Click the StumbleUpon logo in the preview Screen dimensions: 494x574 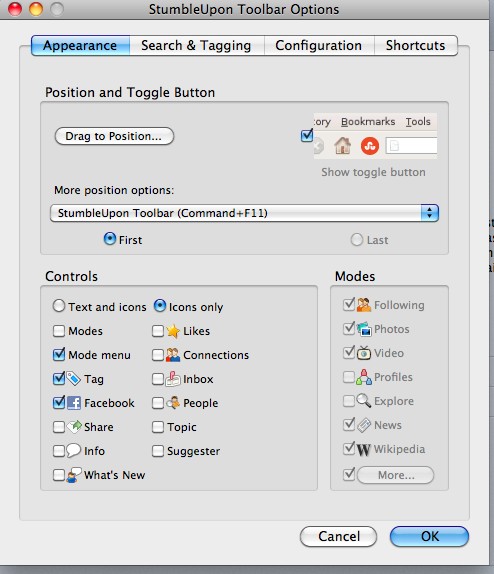point(369,146)
